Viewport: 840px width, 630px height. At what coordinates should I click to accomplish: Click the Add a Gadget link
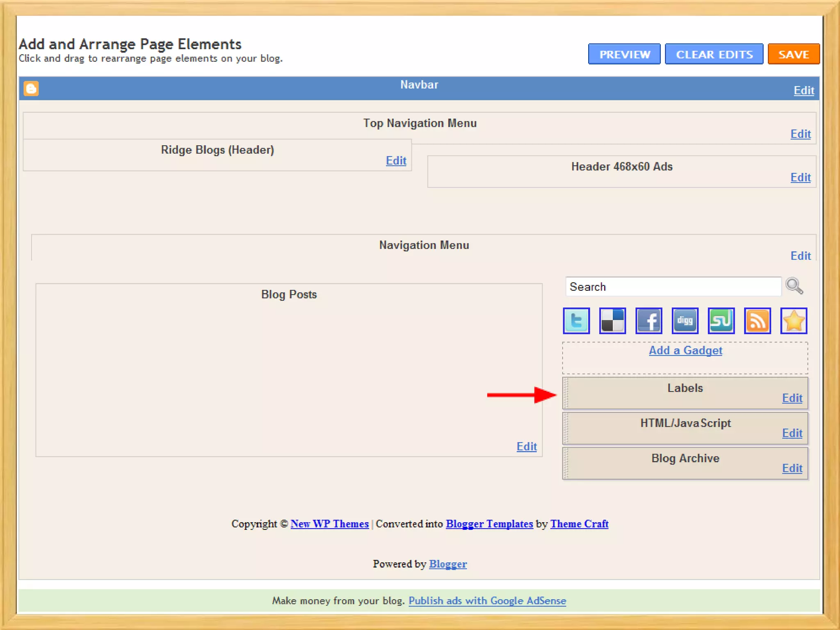685,350
